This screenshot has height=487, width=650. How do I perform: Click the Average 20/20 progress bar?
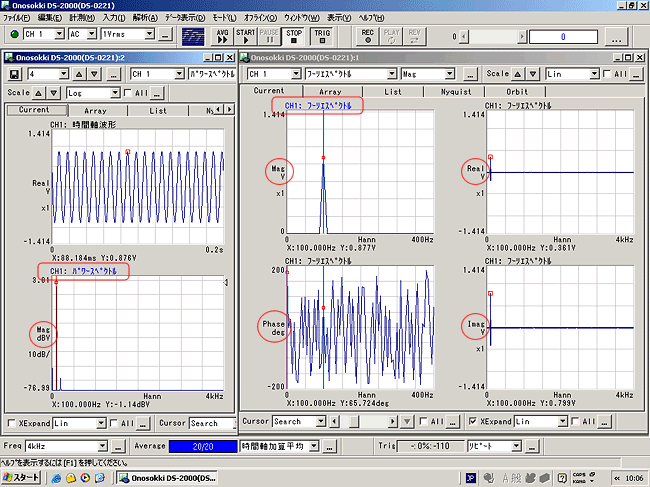pos(203,446)
